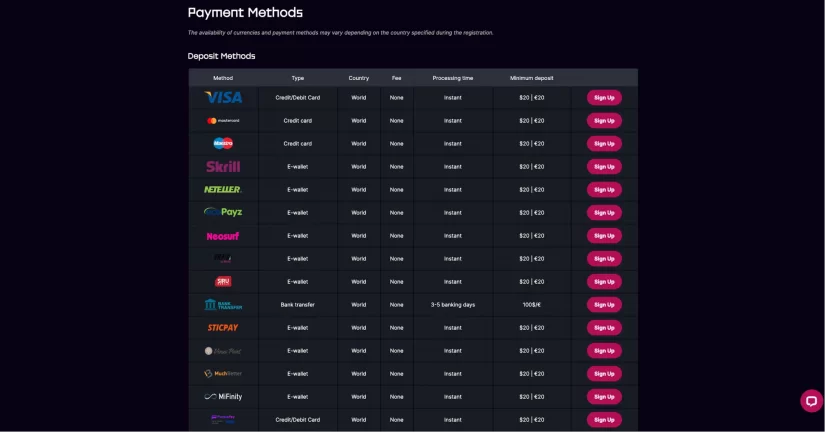Viewport: 825px width, 432px height.
Task: Click the Method column header
Action: [x=223, y=78]
